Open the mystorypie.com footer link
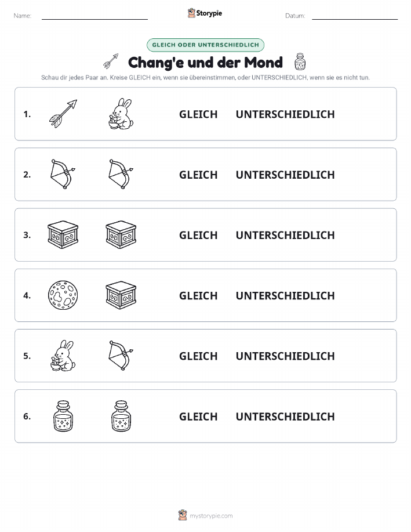The width and height of the screenshot is (411, 532). 205,515
